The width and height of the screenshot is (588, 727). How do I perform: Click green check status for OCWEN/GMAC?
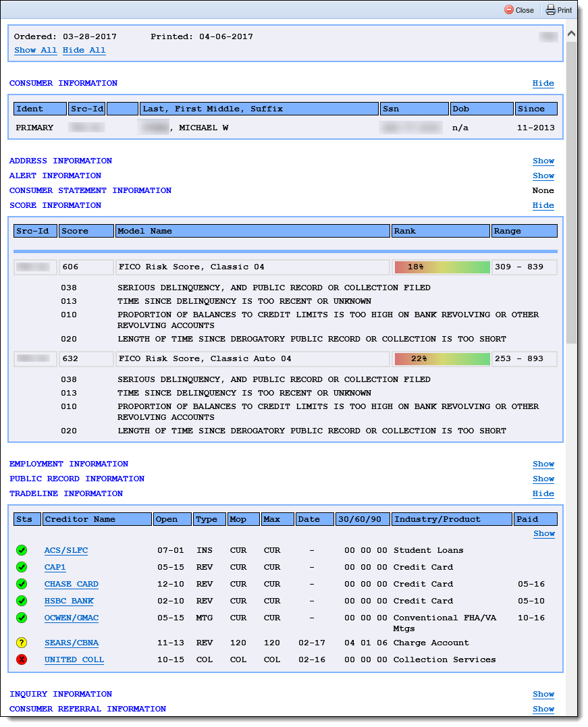(22, 618)
